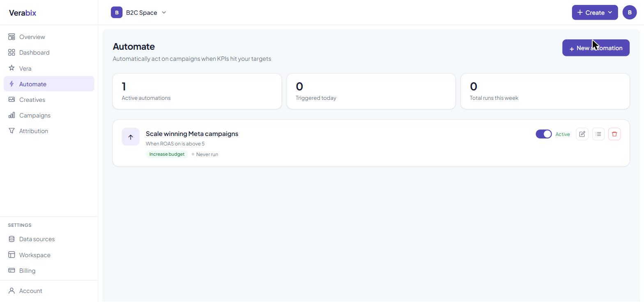Open the Create dropdown menu
644x302 pixels.
point(595,12)
